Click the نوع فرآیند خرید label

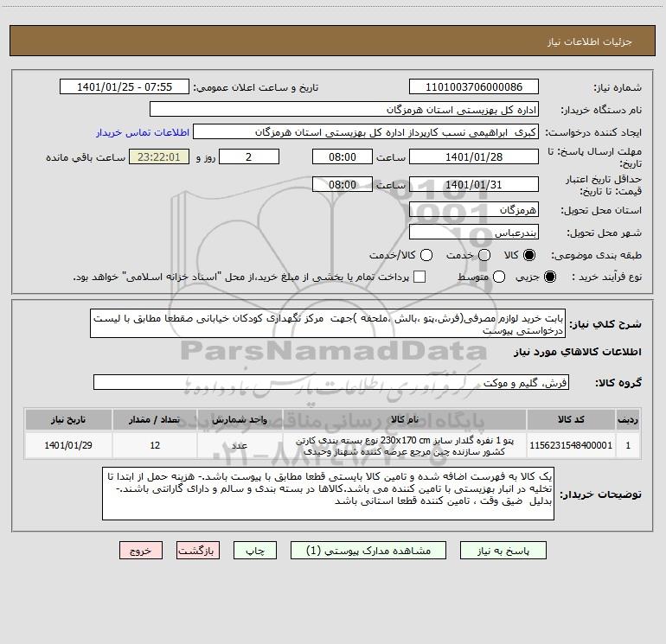(x=606, y=277)
